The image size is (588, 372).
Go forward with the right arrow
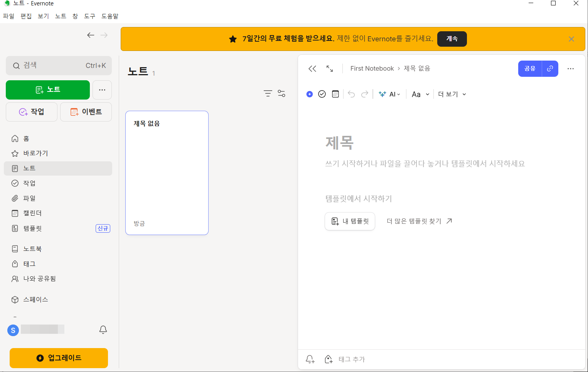[104, 35]
